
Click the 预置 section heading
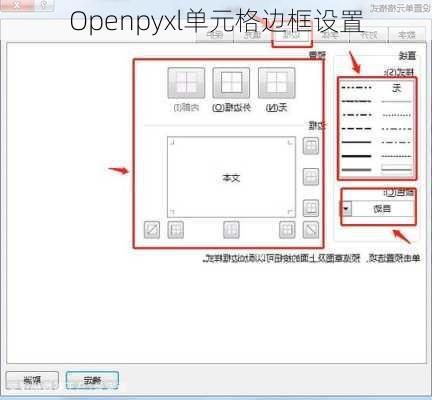317,55
